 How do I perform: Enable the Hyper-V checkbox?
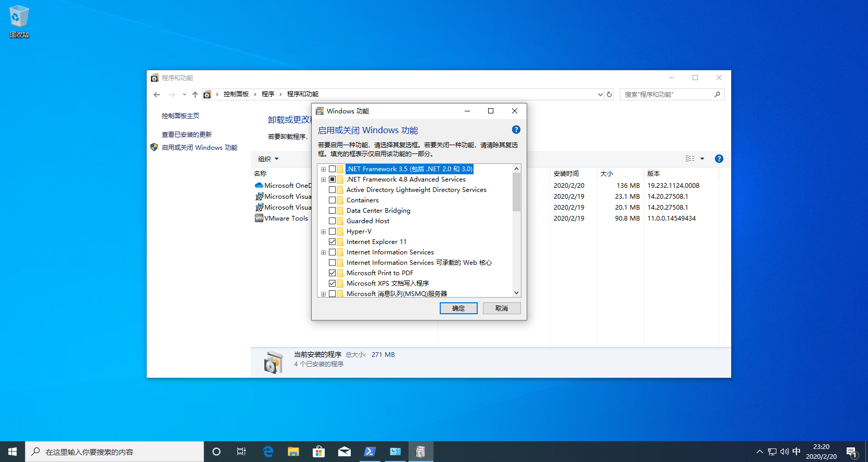[332, 232]
